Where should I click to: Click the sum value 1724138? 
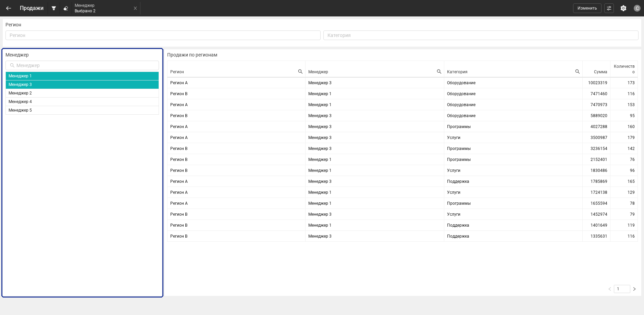click(x=599, y=192)
